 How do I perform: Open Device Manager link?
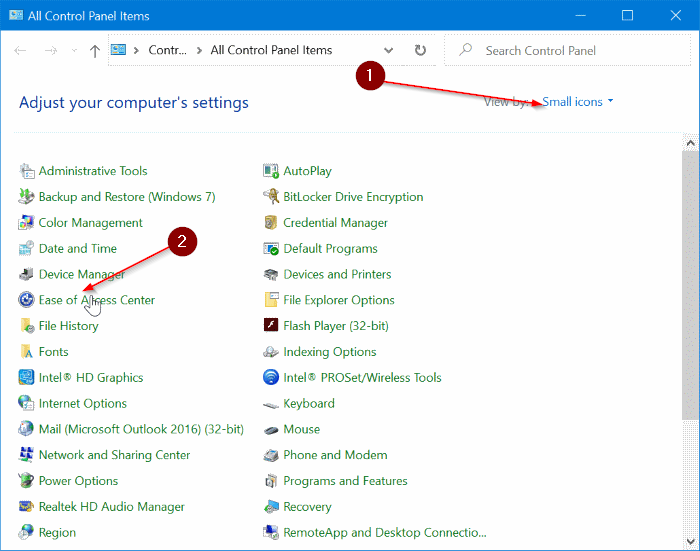tap(82, 274)
